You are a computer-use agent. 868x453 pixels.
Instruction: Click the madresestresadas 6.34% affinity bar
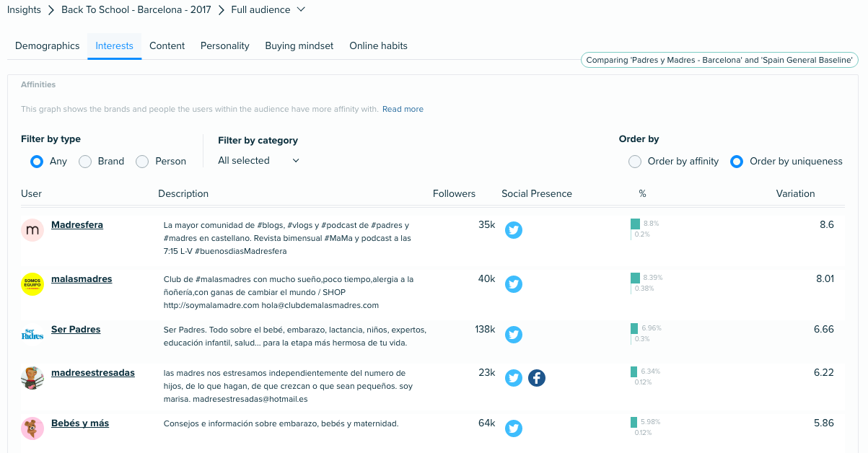pos(634,371)
